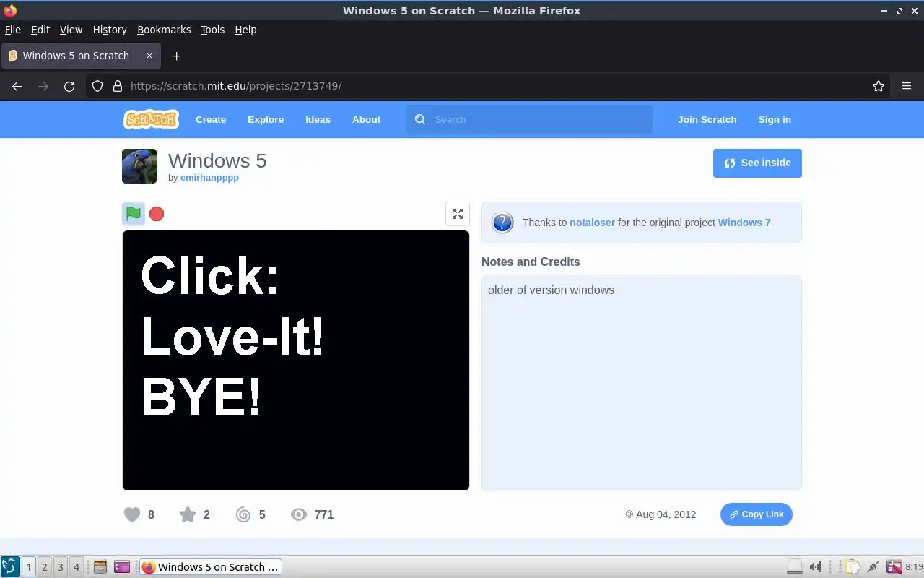Enter fullscreen mode for the project player

coord(458,214)
